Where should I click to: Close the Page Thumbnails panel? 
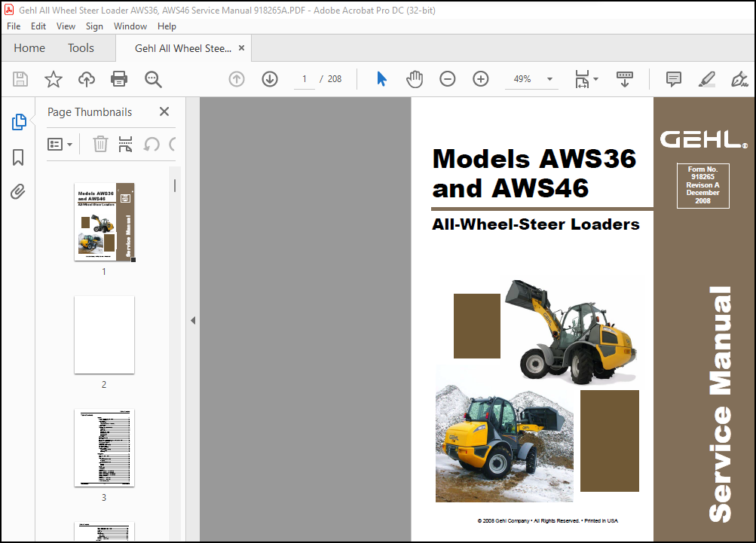point(164,111)
